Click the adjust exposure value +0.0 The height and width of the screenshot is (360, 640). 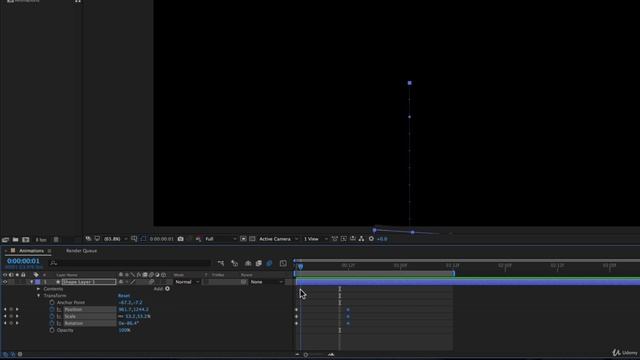click(x=382, y=239)
